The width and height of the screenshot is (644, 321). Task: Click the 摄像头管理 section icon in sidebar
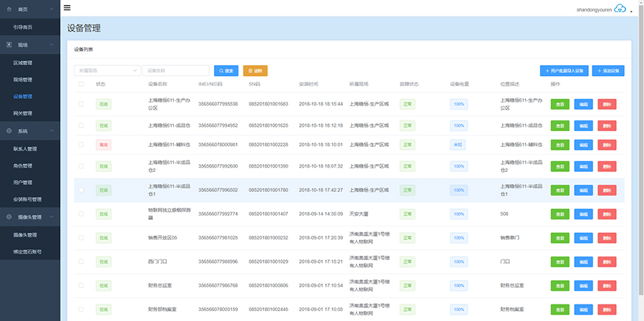pos(9,217)
